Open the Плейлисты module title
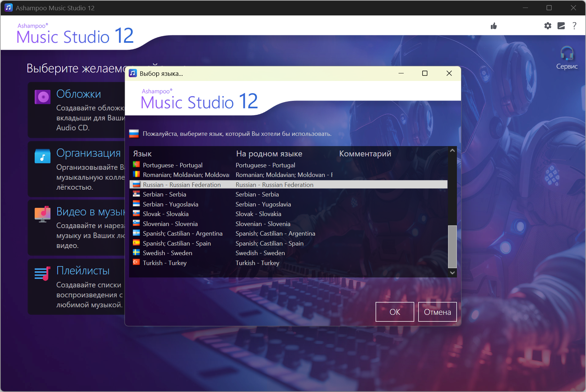This screenshot has height=392, width=586. [83, 270]
